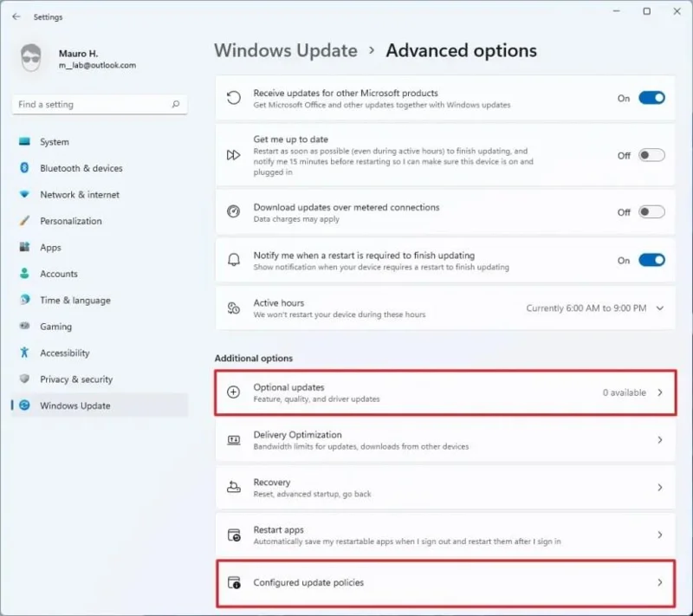Go to Network & internet settings
This screenshot has width=693, height=616.
100,194
